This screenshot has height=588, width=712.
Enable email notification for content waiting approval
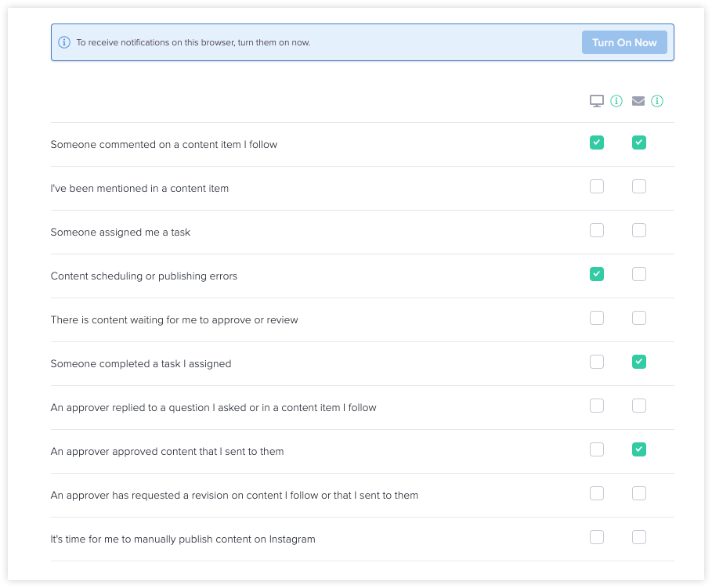point(639,318)
